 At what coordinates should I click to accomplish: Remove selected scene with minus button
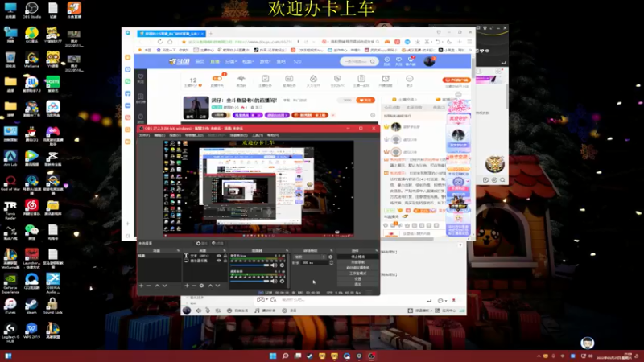149,286
